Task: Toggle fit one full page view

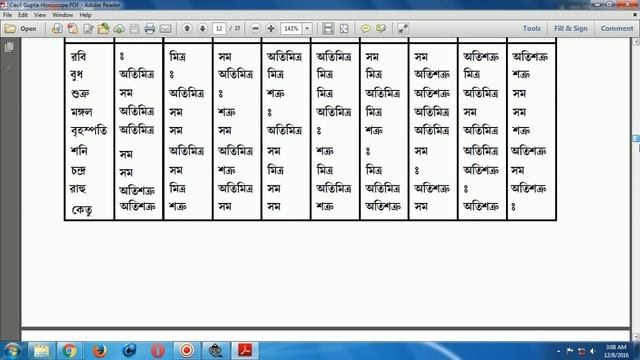Action: pyautogui.click(x=344, y=29)
